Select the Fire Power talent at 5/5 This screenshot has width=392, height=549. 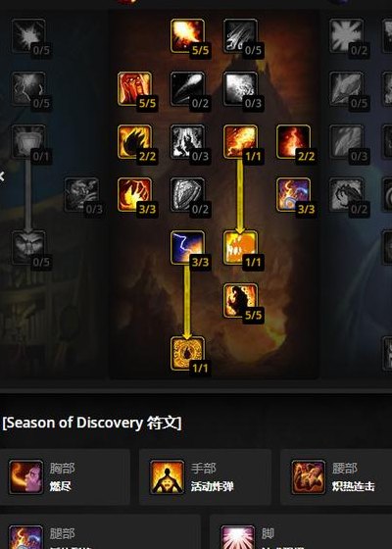point(240,300)
